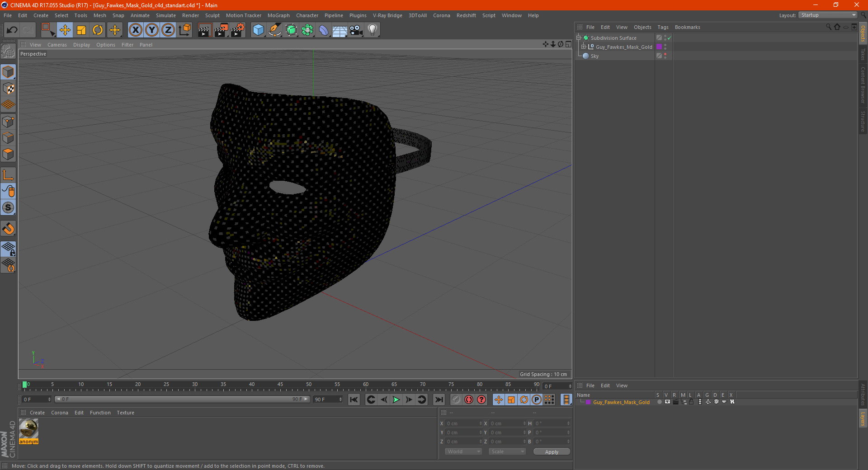
Task: Click the Play Forwards button
Action: pos(396,399)
